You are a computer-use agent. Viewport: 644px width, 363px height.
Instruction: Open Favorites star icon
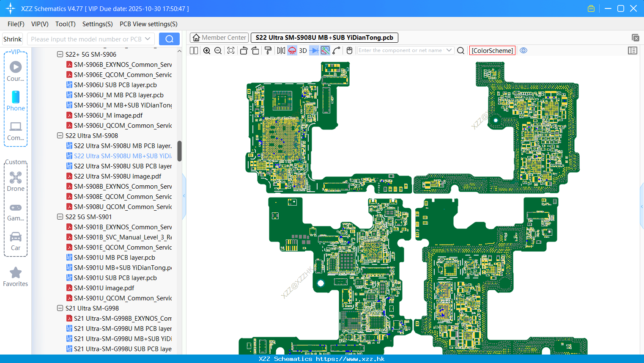[x=16, y=272]
